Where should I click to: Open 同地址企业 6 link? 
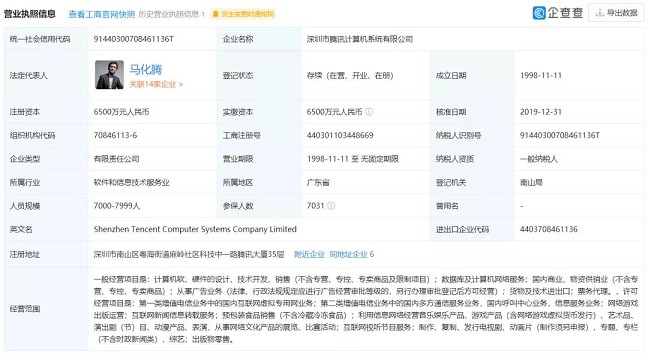pos(352,254)
